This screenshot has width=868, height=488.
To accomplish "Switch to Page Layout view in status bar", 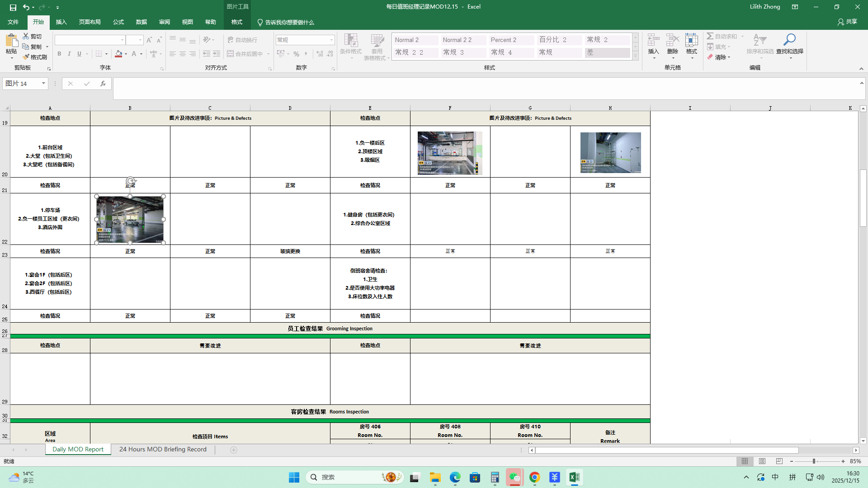I will 762,461.
